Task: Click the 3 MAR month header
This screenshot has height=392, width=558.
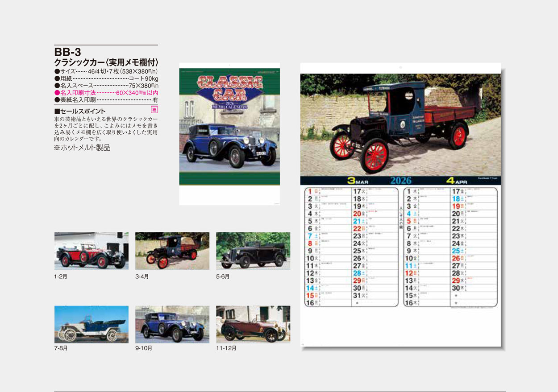Action: 358,181
